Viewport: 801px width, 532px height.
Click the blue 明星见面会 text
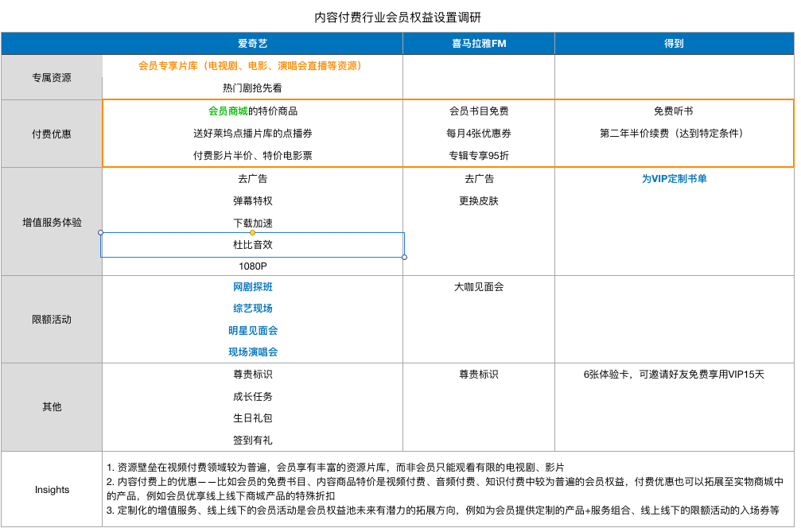[252, 330]
